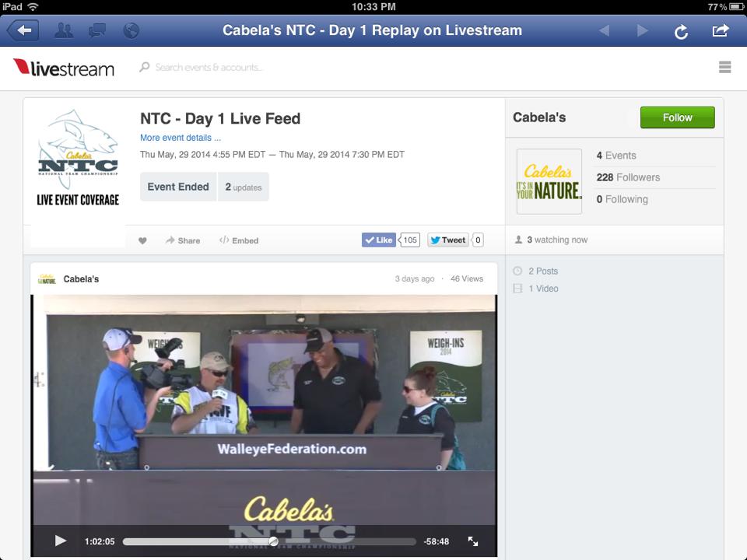Screen dimensions: 747x560
Task: Open the hamburger menu on Livestream
Action: click(x=724, y=67)
